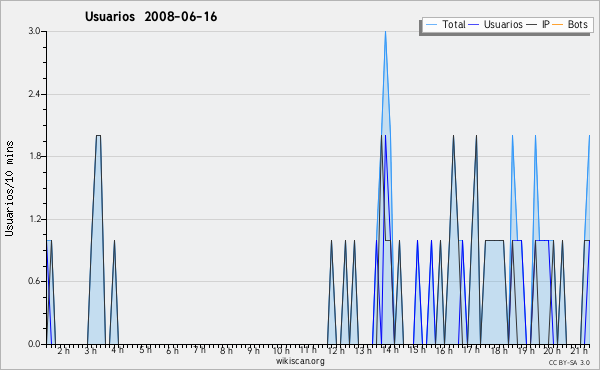Click the 'CC BY-SA 3.0' license text
Image resolution: width=600 pixels, height=370 pixels.
[x=569, y=362]
